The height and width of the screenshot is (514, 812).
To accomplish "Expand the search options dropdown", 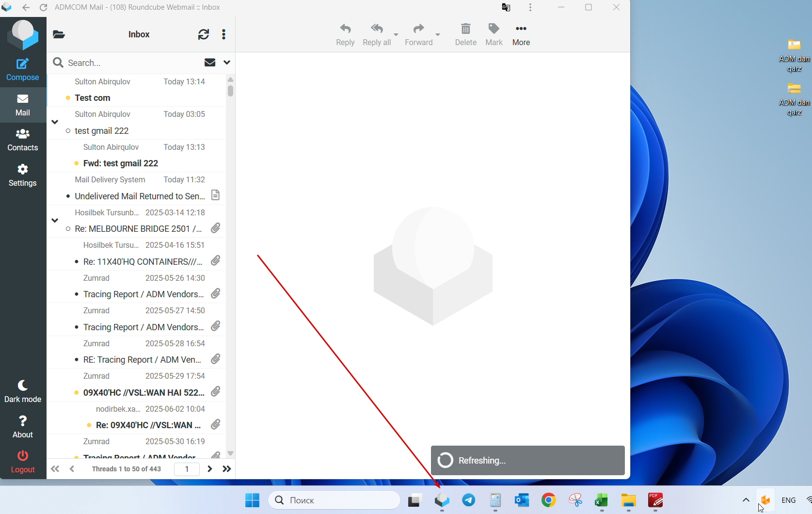I will point(227,63).
